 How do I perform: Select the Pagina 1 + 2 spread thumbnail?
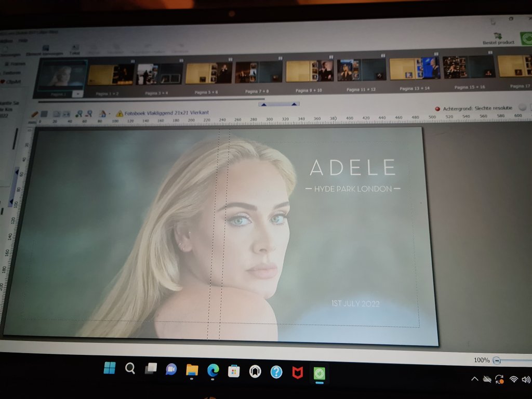(x=111, y=75)
